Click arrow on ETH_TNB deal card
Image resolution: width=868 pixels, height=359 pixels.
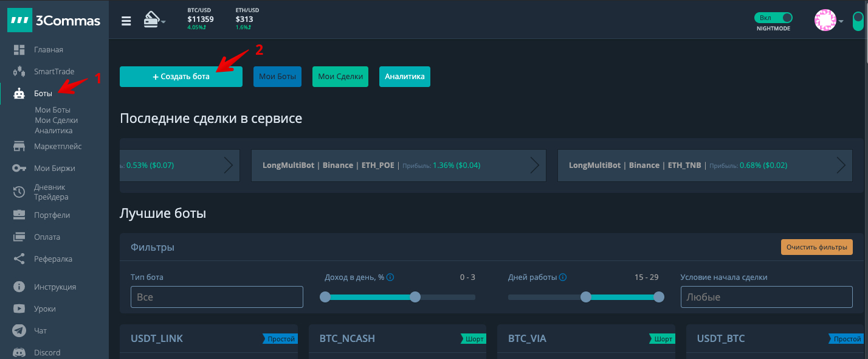tap(841, 166)
